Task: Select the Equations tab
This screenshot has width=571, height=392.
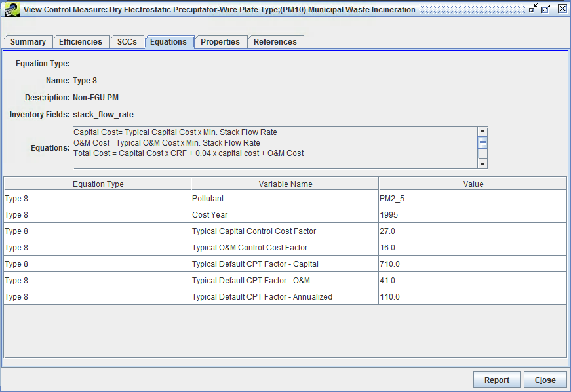Action: point(168,41)
